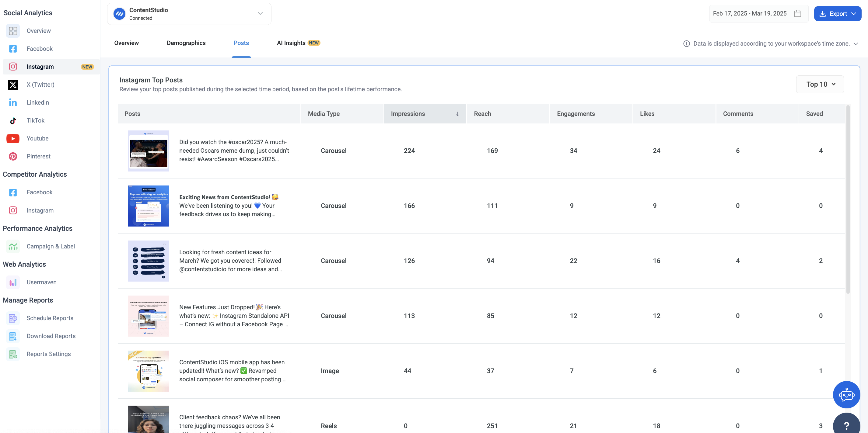Viewport: 868px width, 433px height.
Task: Open Usermaven web analytics
Action: (x=41, y=282)
